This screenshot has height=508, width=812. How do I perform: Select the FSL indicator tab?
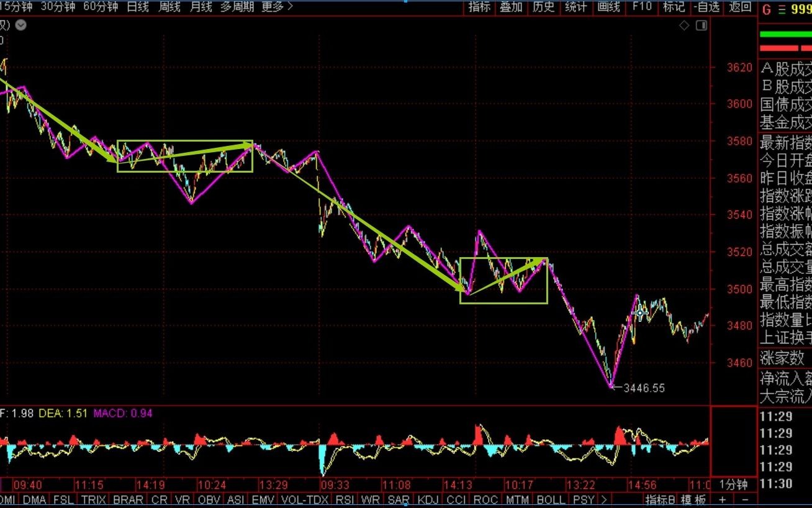click(63, 499)
